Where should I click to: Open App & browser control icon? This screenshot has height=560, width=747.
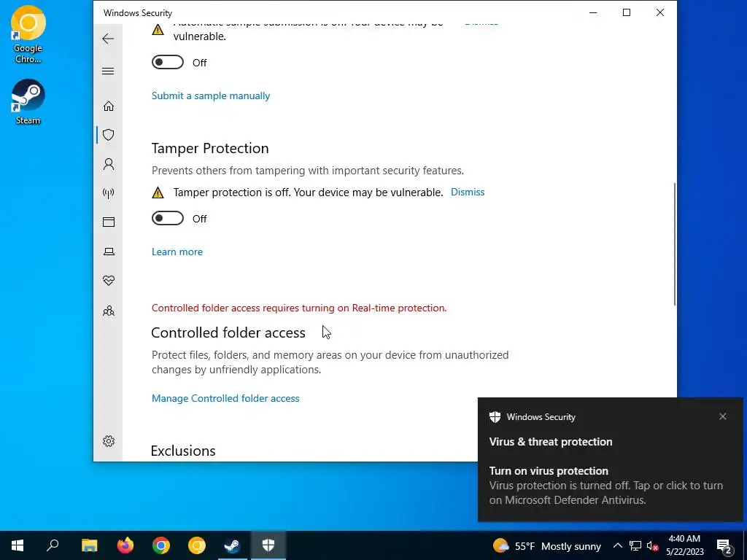tap(109, 222)
